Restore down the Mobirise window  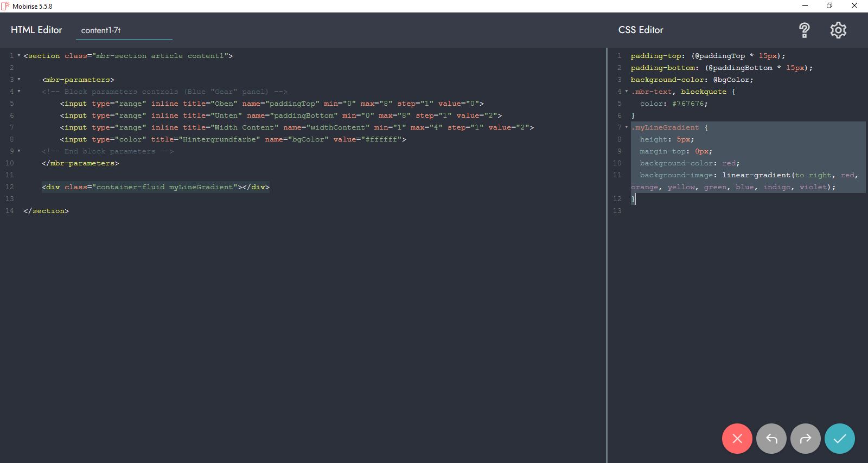pyautogui.click(x=829, y=6)
